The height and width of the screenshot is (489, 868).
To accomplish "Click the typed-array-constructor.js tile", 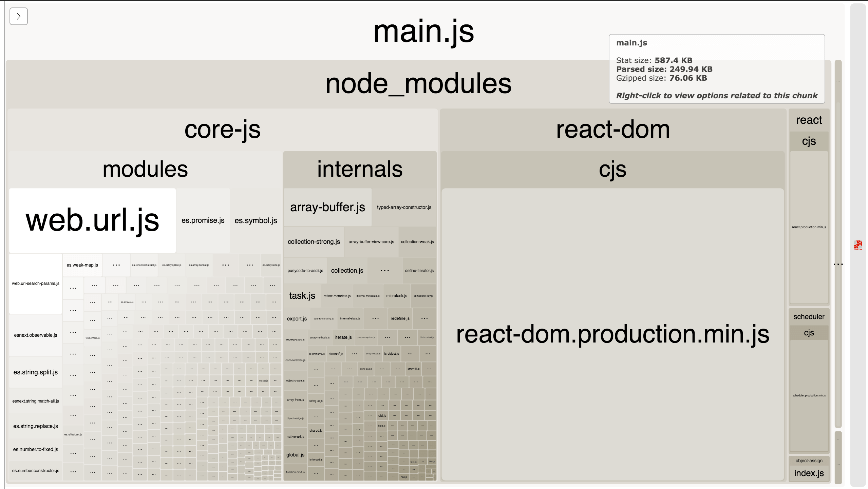I will click(404, 207).
